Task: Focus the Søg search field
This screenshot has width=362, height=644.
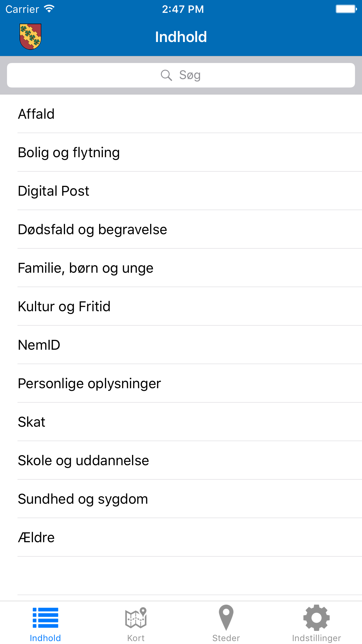Action: [x=181, y=75]
